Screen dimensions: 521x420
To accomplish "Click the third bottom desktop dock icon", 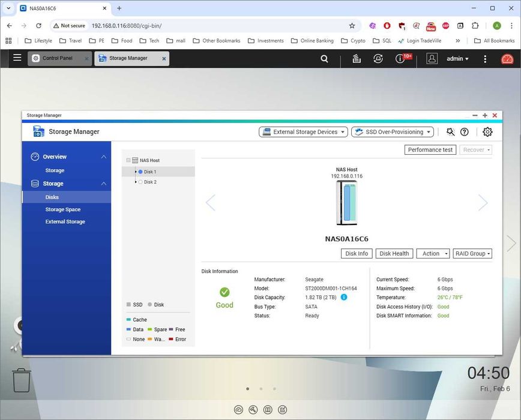I will [x=268, y=410].
